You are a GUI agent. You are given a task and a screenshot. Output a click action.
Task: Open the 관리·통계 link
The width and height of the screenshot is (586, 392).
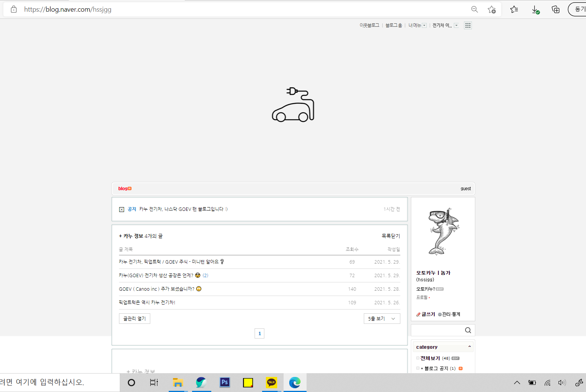pyautogui.click(x=451, y=314)
